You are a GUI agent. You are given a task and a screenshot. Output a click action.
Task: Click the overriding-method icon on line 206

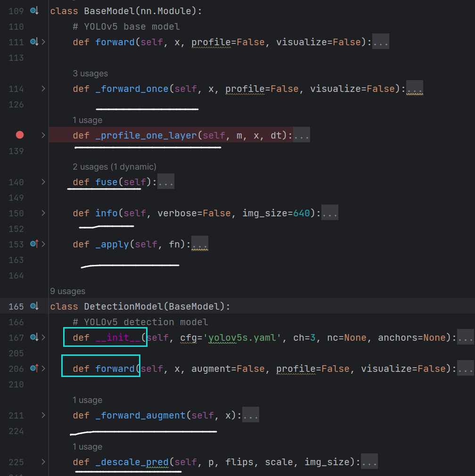(34, 369)
